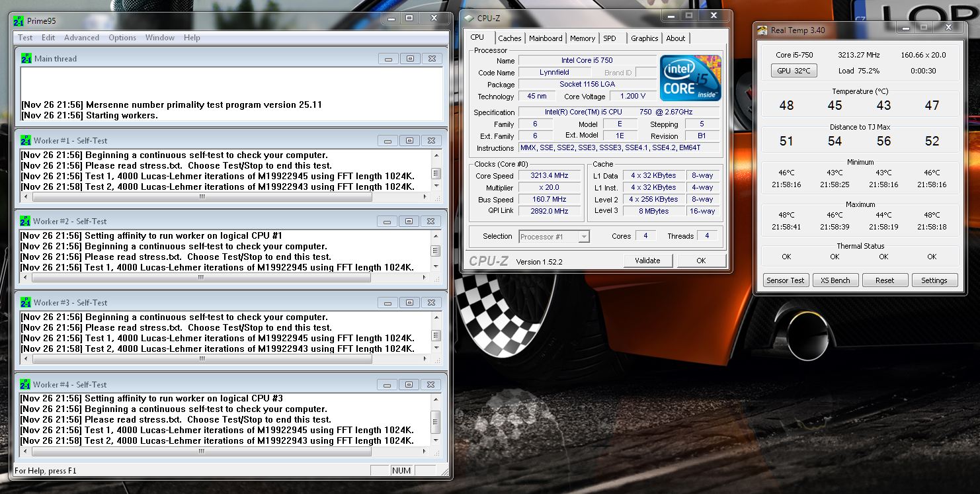Click the Main thread window icon
980x494 pixels.
click(26, 58)
